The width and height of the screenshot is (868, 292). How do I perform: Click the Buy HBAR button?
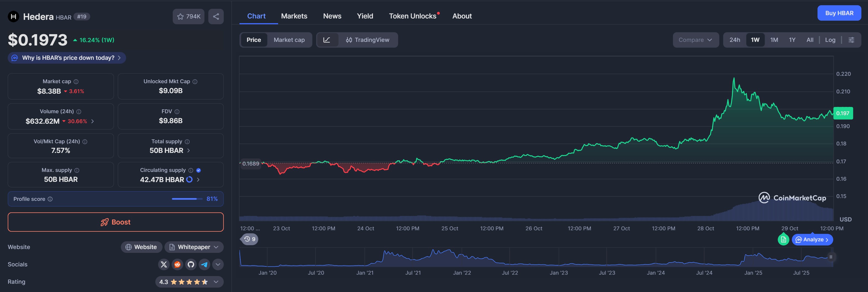(x=839, y=13)
